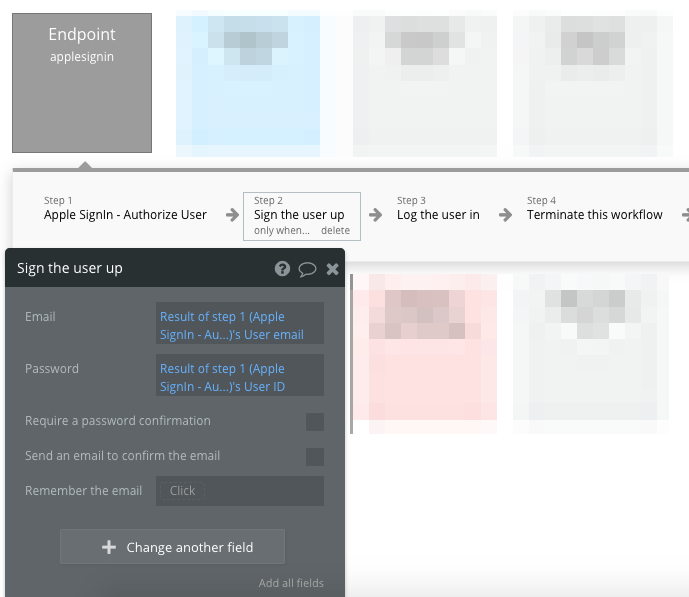Edit the Password dynamic expression field
Viewport: 689px width, 597px height.
pos(240,375)
